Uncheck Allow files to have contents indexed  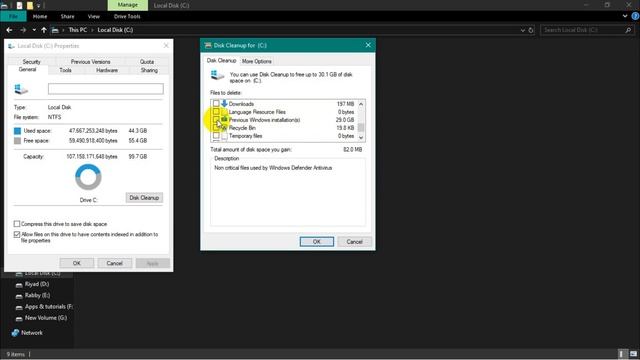17,234
